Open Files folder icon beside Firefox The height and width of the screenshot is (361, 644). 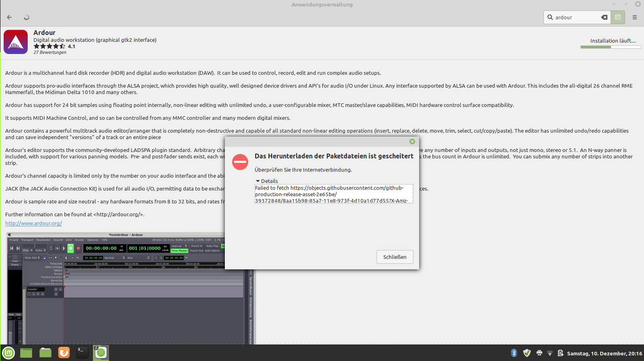tap(45, 353)
